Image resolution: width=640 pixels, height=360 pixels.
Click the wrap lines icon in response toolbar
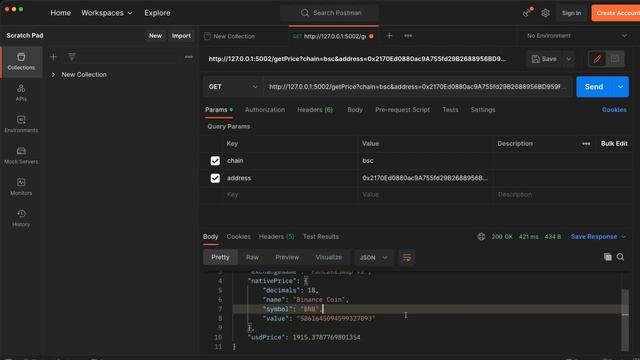[x=407, y=257]
